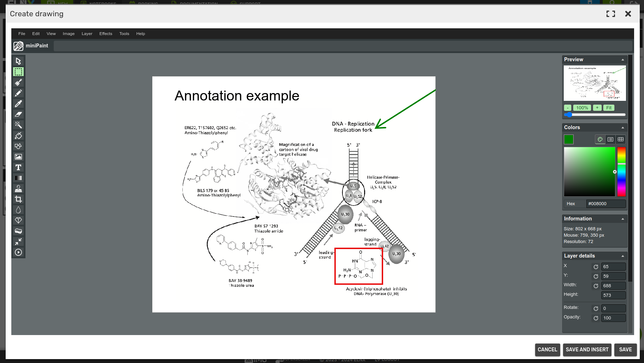Select the Text tool

coord(18,167)
